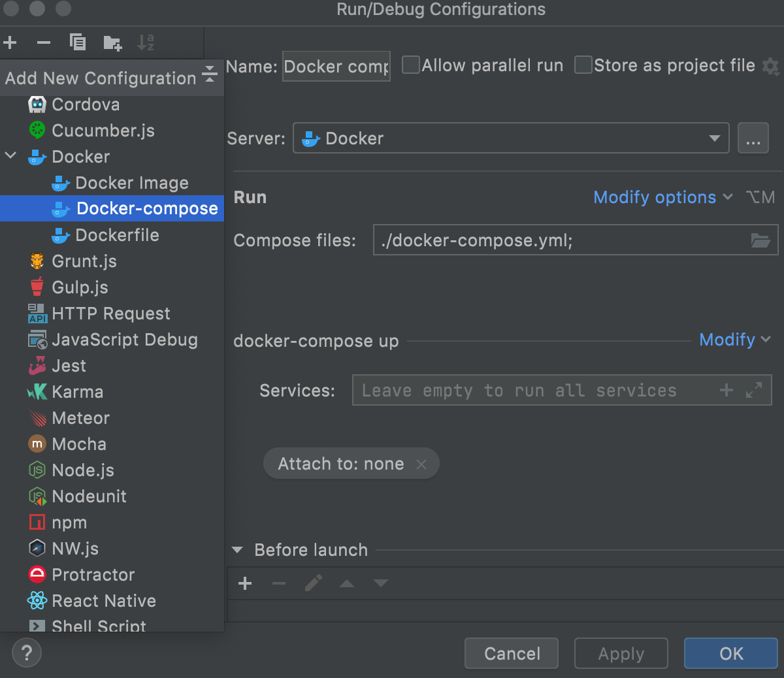
Task: Open Modify options dropdown
Action: point(663,197)
